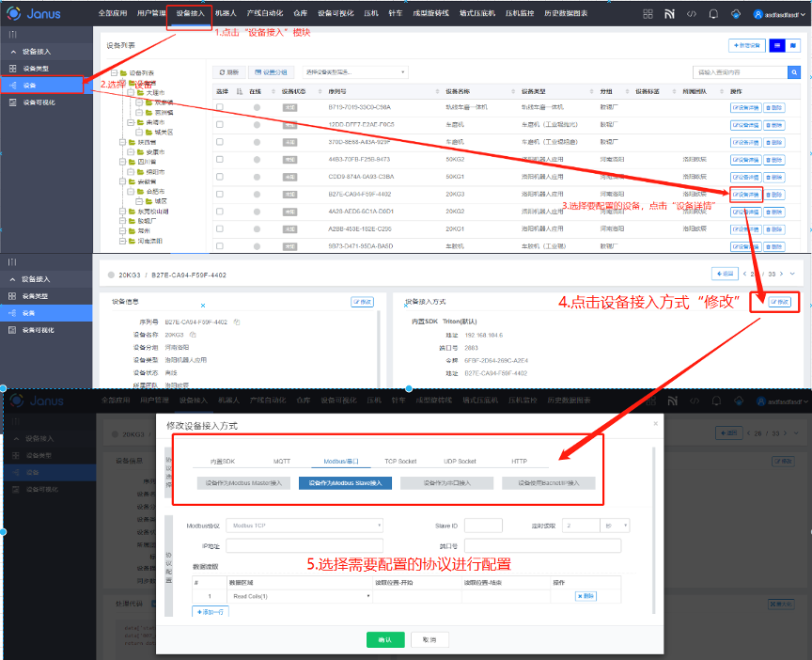This screenshot has width=812, height=660.
Task: Open notifications bell in top header
Action: coord(713,14)
